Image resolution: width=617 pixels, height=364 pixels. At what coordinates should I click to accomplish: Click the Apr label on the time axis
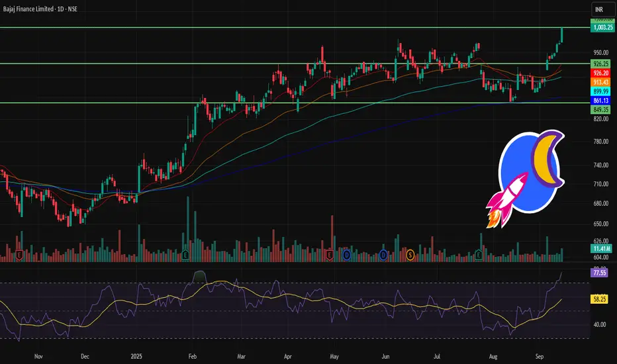point(287,357)
